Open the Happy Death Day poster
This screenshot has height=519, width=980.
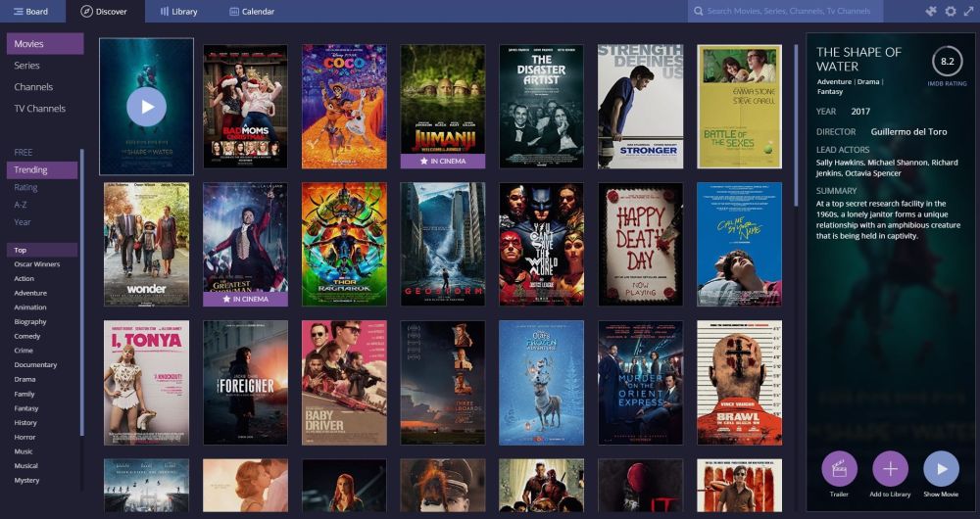[x=641, y=244]
